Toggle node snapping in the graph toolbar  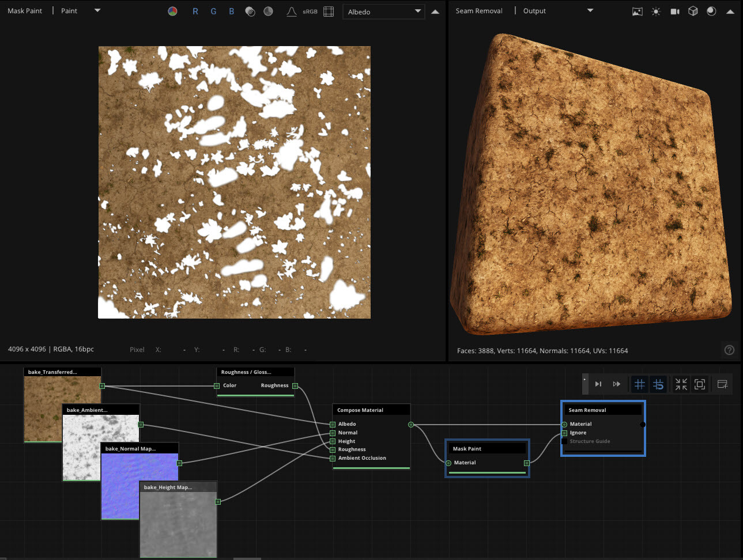658,384
